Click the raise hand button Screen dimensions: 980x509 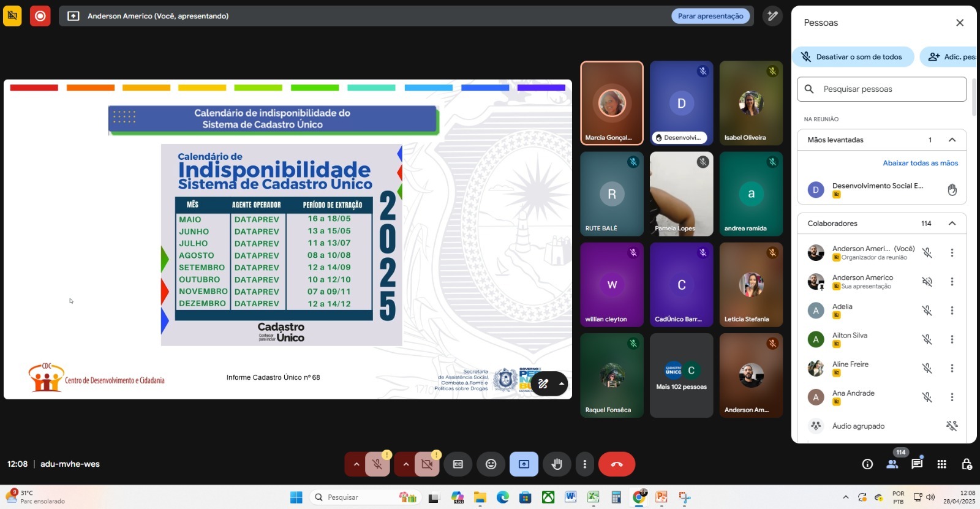556,464
